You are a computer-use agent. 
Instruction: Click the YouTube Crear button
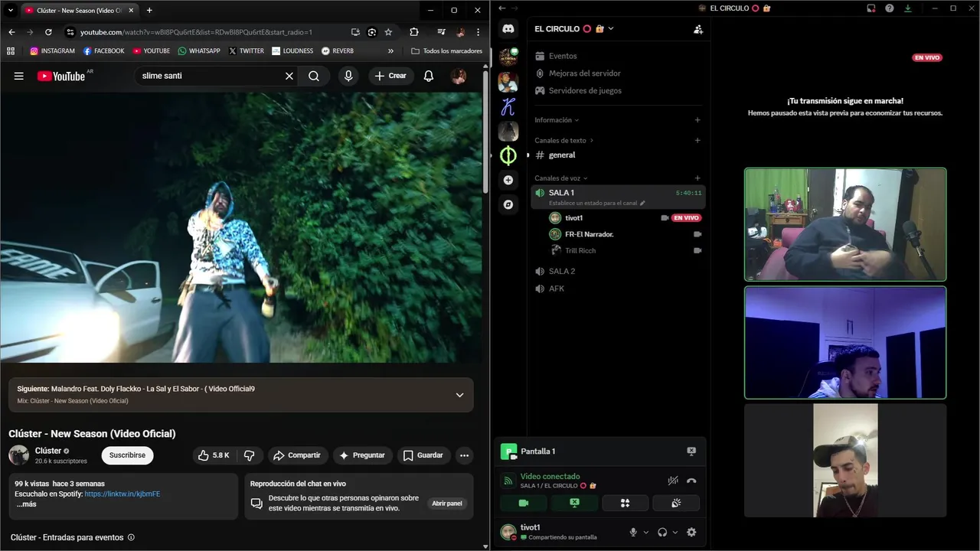point(390,76)
